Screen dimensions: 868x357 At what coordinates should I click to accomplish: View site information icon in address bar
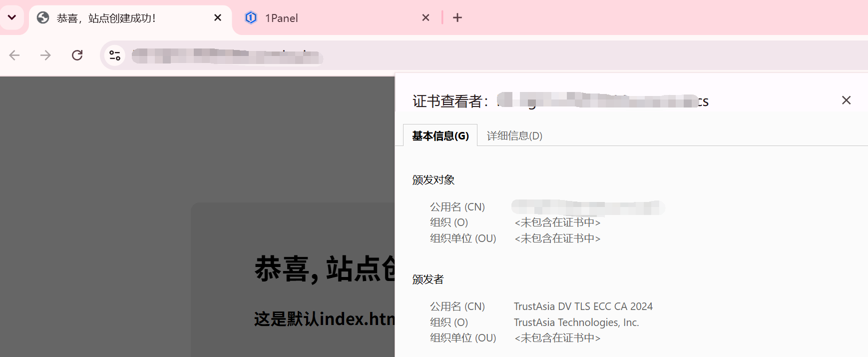pos(115,55)
